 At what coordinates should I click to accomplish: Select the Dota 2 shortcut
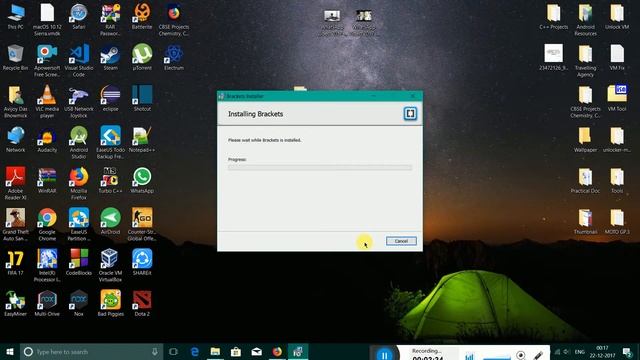click(x=142, y=304)
